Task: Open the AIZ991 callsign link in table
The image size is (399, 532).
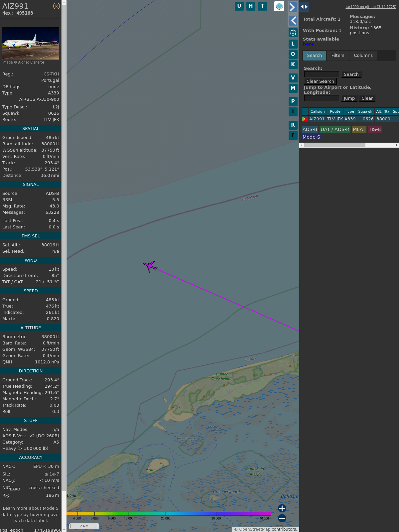Action: pyautogui.click(x=317, y=119)
